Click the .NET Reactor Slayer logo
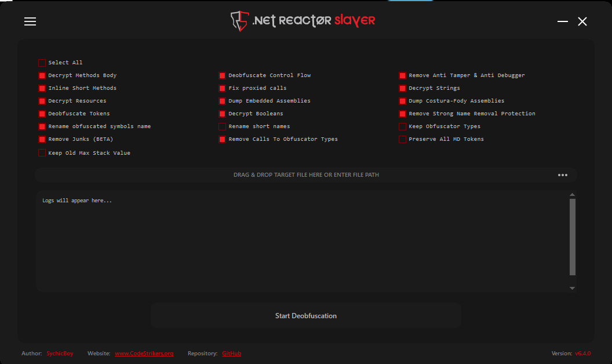The image size is (612, 364). [x=303, y=20]
